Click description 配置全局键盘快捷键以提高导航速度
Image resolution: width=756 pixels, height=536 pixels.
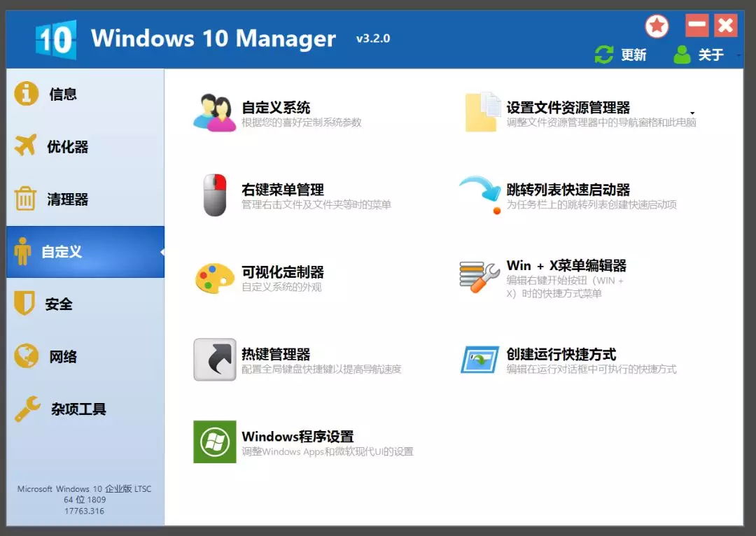click(321, 369)
